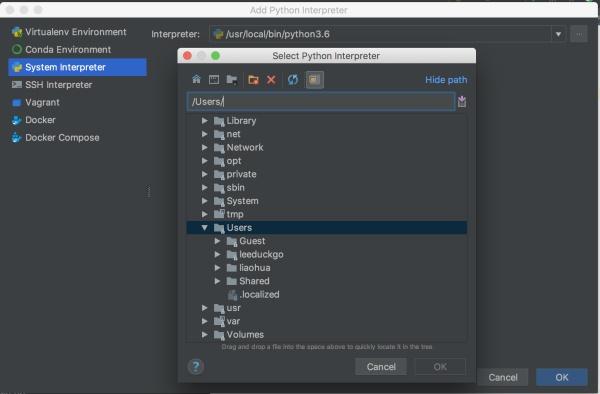Expand the usr folder

[205, 308]
